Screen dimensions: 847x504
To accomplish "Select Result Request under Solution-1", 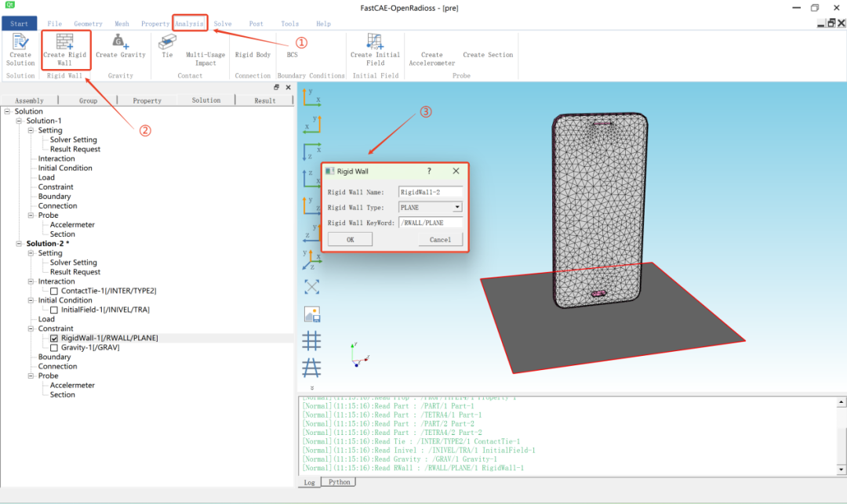I will (75, 150).
